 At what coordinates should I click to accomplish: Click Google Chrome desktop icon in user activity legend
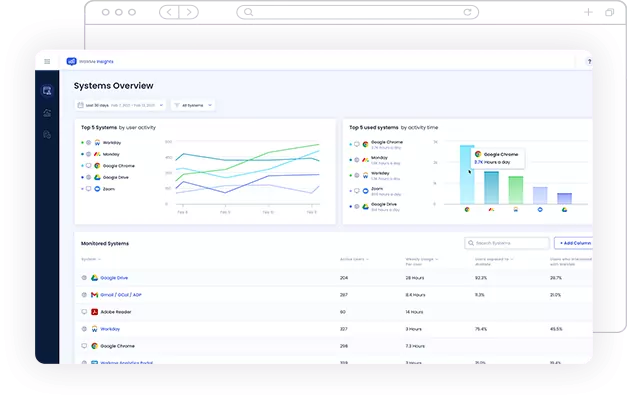[x=89, y=165]
